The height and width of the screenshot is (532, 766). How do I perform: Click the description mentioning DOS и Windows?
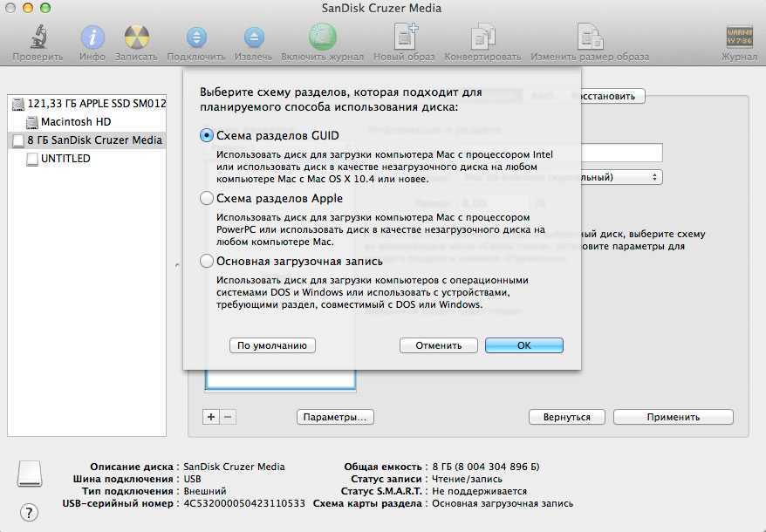click(373, 292)
